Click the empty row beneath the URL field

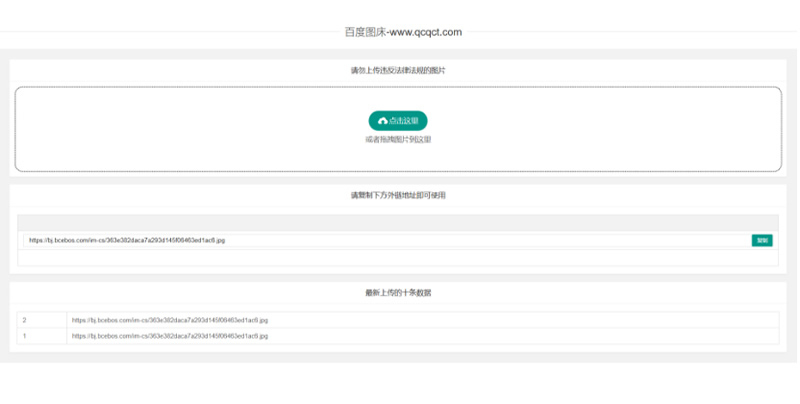point(398,258)
